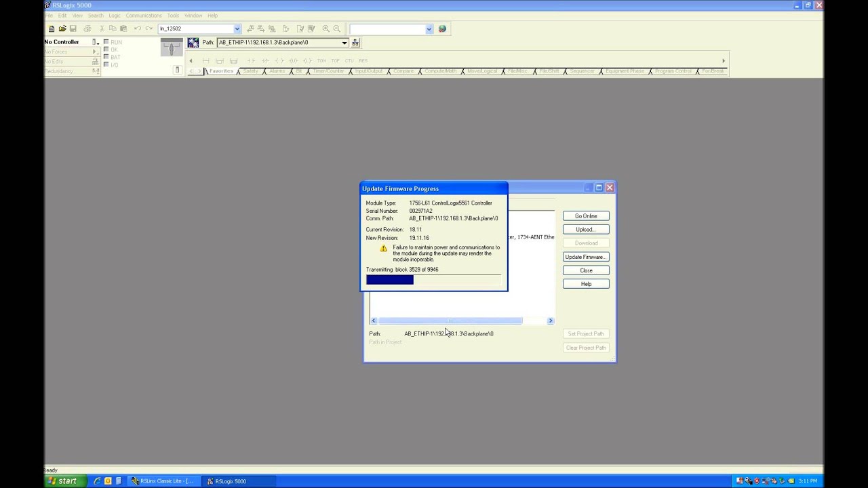868x488 pixels.
Task: Switch to RSLinx Classic Lite taskbar item
Action: pos(163,481)
